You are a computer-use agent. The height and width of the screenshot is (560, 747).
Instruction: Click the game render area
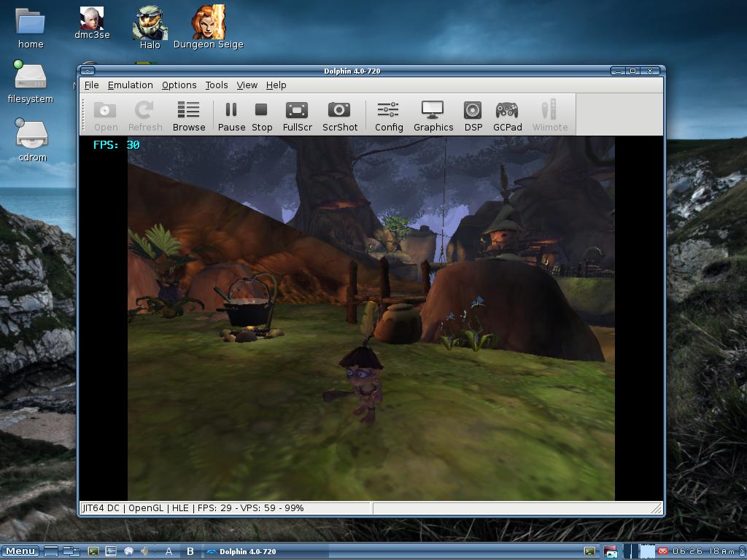371,318
